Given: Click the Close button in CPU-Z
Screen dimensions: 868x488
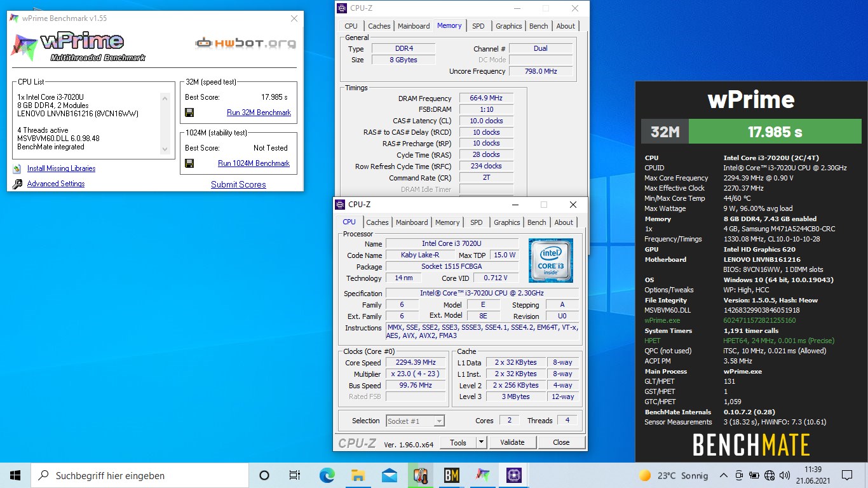Looking at the screenshot, I should click(561, 442).
